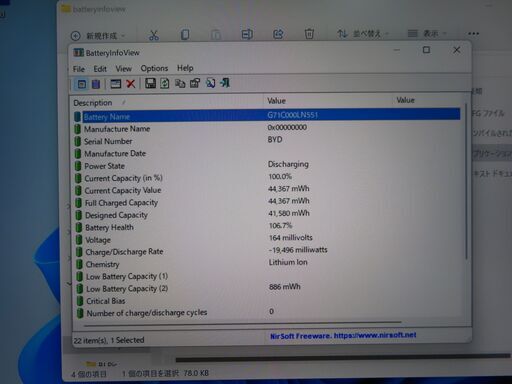
Task: Click the horizontal scrollbar of the list
Action: click(x=242, y=323)
